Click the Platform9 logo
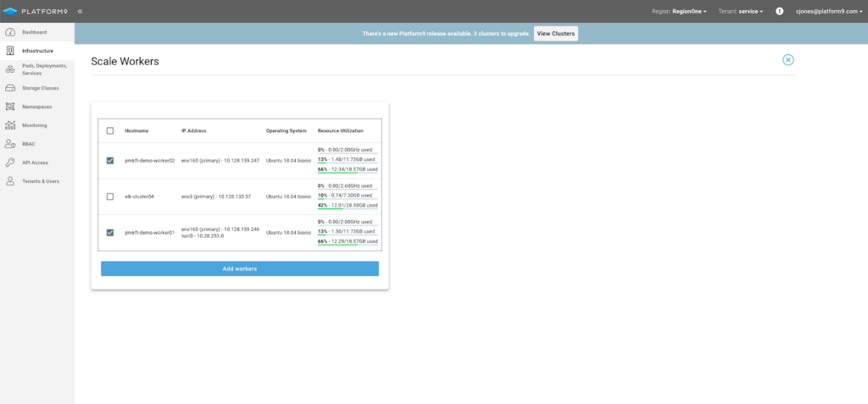This screenshot has height=404, width=868. tap(35, 11)
